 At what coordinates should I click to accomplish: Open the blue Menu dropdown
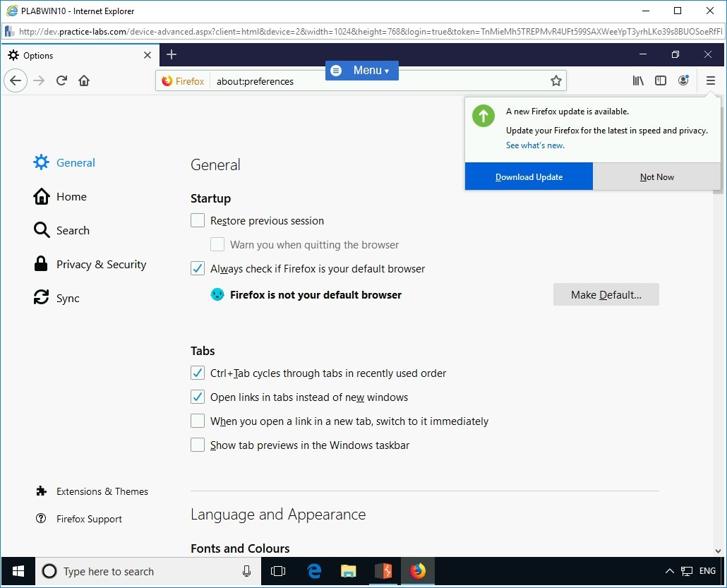click(x=361, y=71)
